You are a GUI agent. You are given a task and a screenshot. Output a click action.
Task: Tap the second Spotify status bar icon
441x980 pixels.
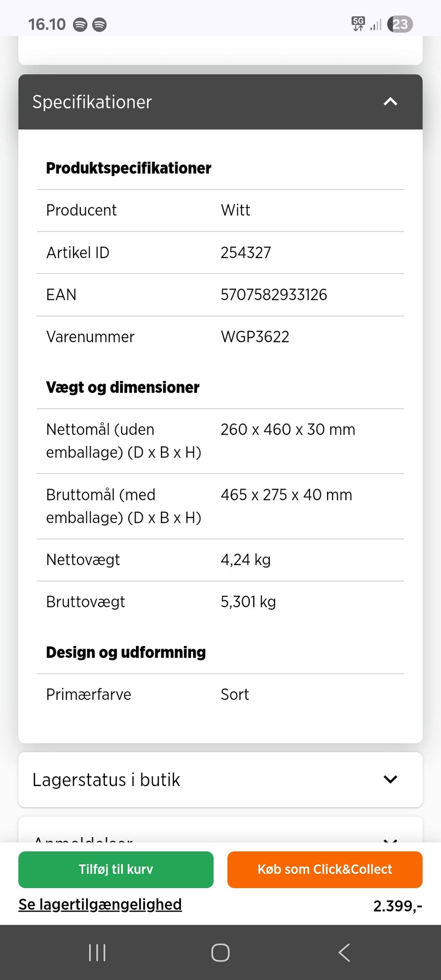[x=99, y=24]
